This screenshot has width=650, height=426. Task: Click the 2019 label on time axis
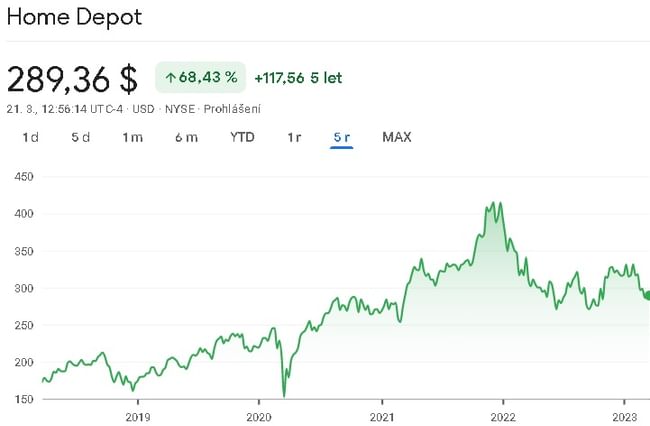tap(138, 415)
